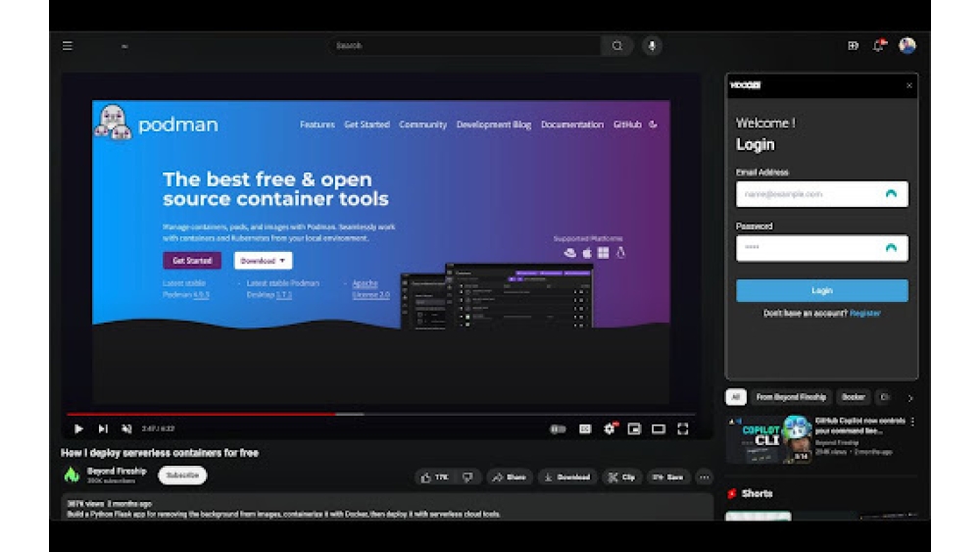Toggle closed captions

(x=585, y=428)
